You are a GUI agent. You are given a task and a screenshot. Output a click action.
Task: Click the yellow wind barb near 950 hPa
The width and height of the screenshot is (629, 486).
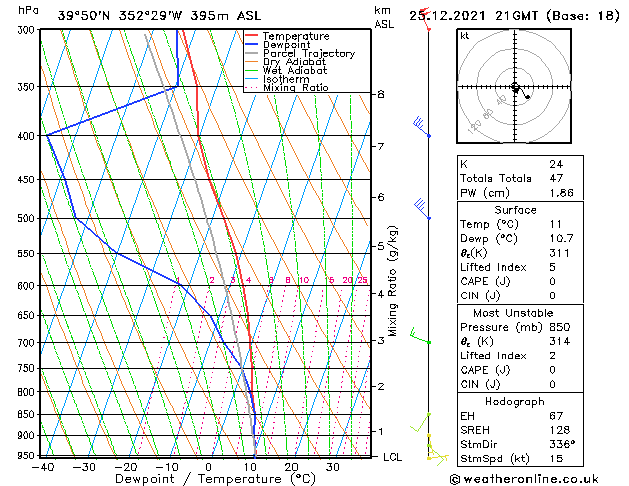(437, 458)
